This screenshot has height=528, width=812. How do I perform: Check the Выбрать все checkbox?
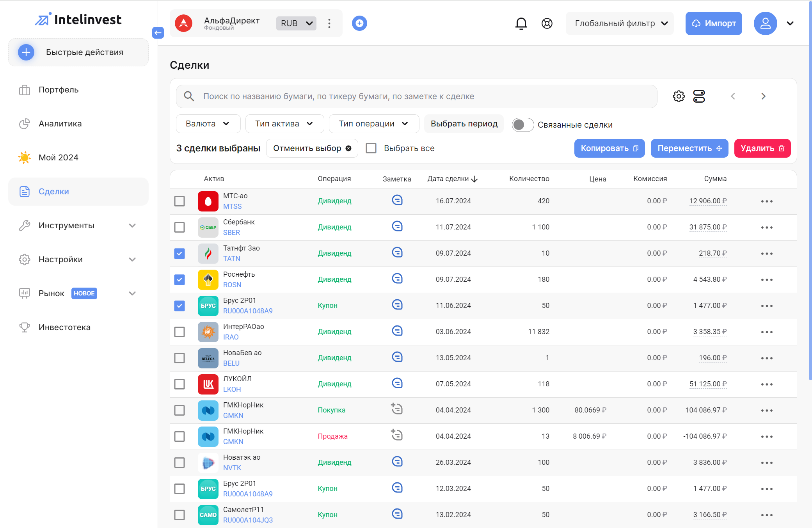click(x=371, y=148)
